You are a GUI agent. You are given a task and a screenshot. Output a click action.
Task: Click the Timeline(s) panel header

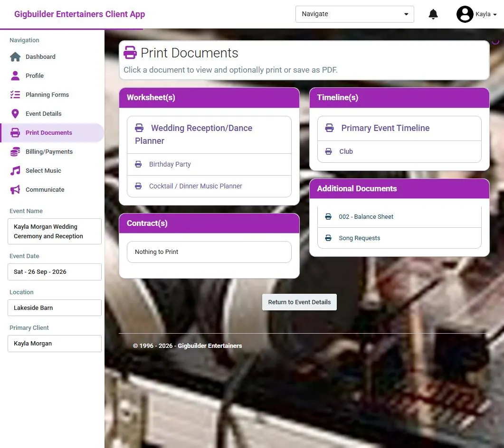399,98
